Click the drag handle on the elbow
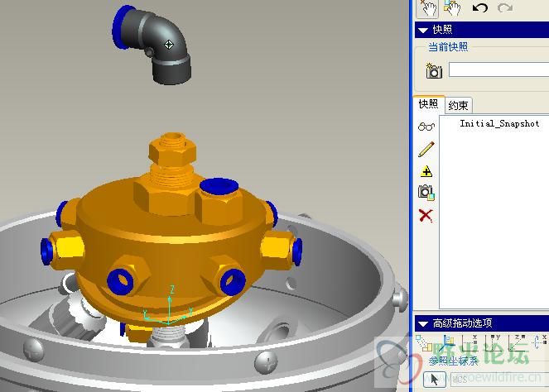 pyautogui.click(x=169, y=45)
